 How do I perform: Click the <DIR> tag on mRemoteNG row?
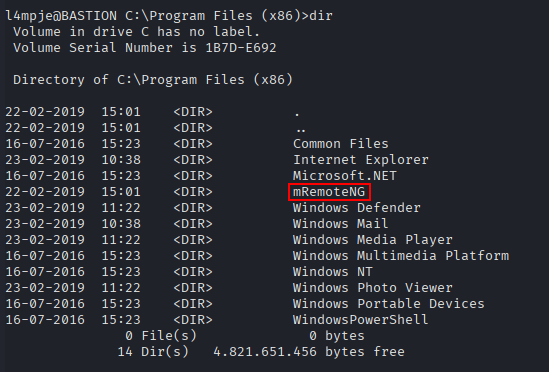click(193, 192)
